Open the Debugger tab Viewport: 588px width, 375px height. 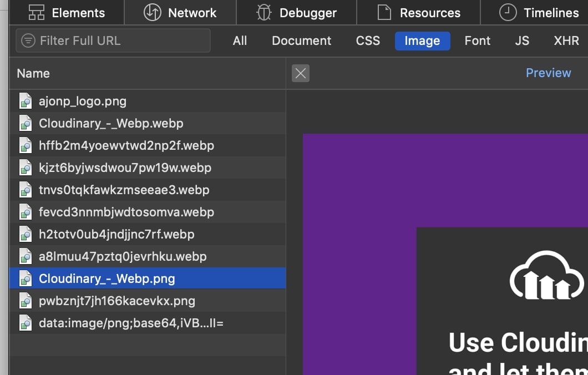coord(297,12)
